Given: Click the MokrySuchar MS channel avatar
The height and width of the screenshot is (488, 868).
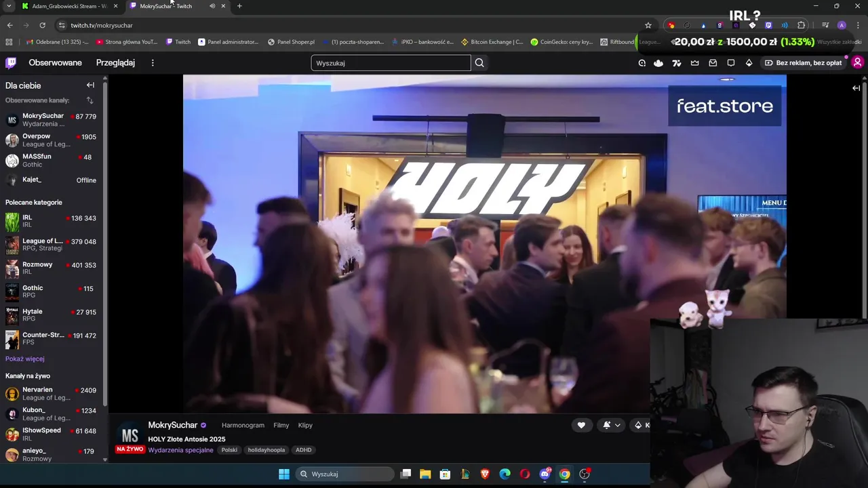Looking at the screenshot, I should (x=130, y=435).
